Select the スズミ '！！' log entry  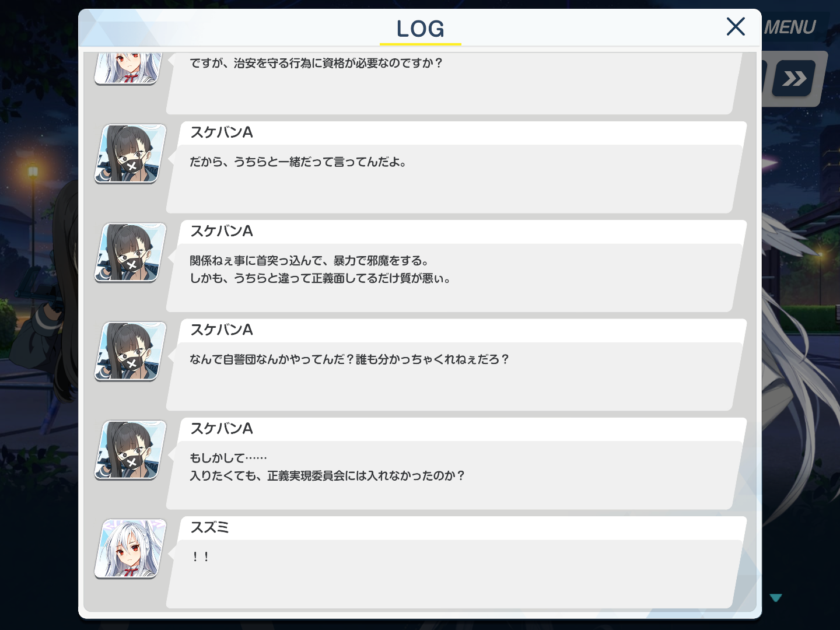[x=456, y=562]
